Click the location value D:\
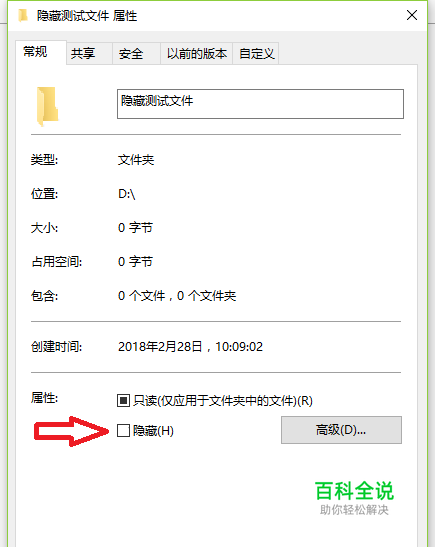This screenshot has height=547, width=435. coord(127,194)
